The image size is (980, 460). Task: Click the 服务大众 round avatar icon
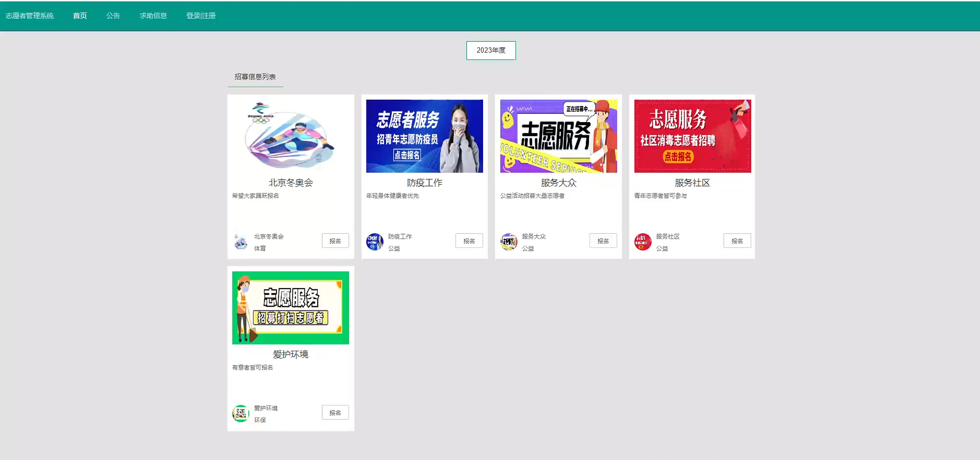point(509,242)
